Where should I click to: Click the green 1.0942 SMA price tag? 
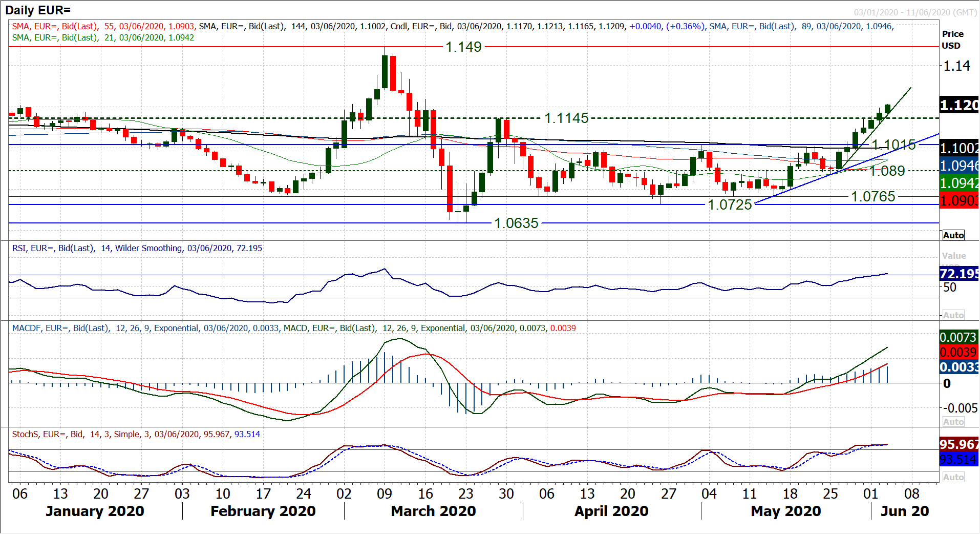click(959, 183)
